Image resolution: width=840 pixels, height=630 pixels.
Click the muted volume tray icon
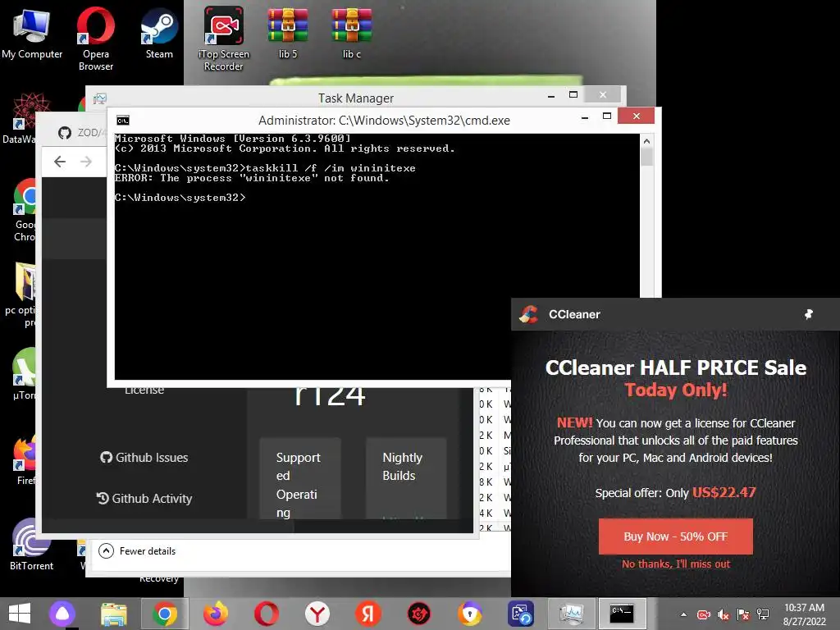point(724,614)
